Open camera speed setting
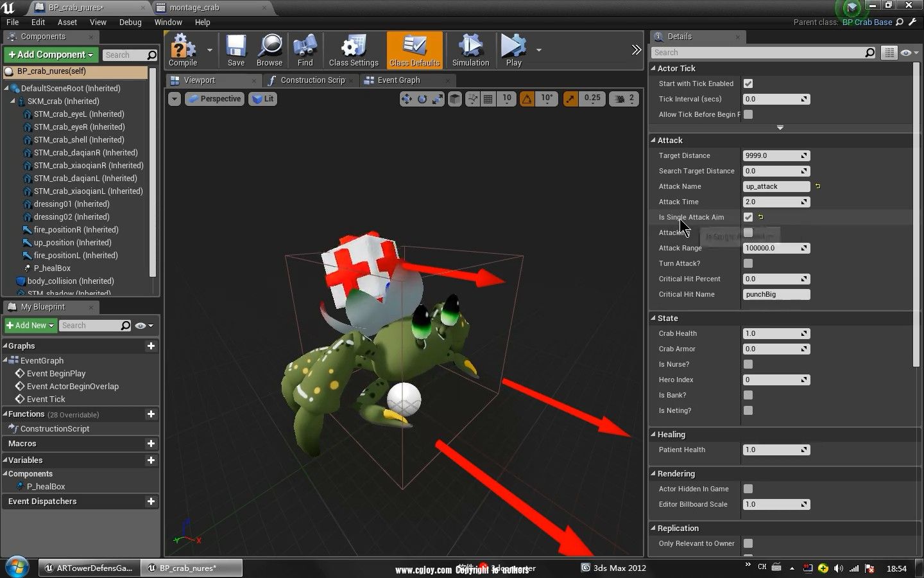 (624, 99)
